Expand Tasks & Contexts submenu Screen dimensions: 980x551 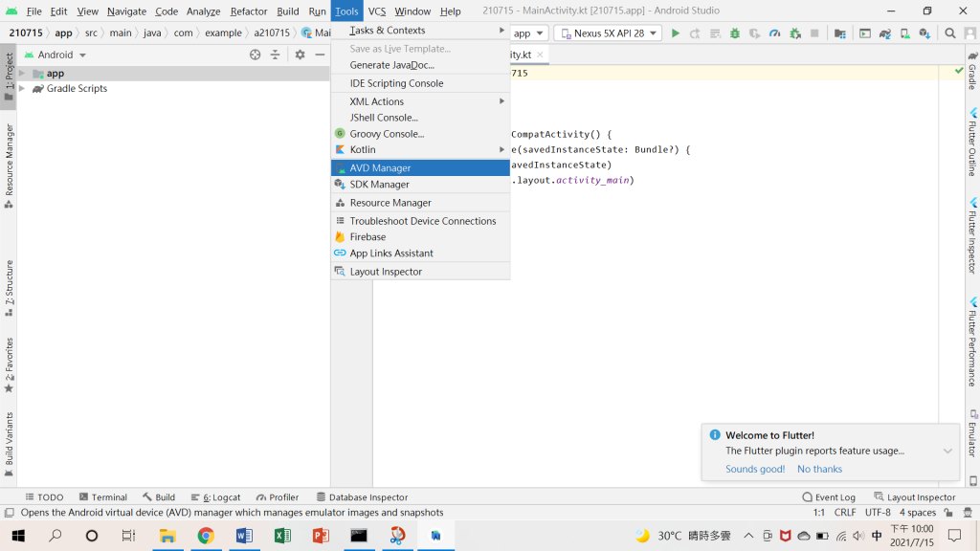tap(420, 30)
